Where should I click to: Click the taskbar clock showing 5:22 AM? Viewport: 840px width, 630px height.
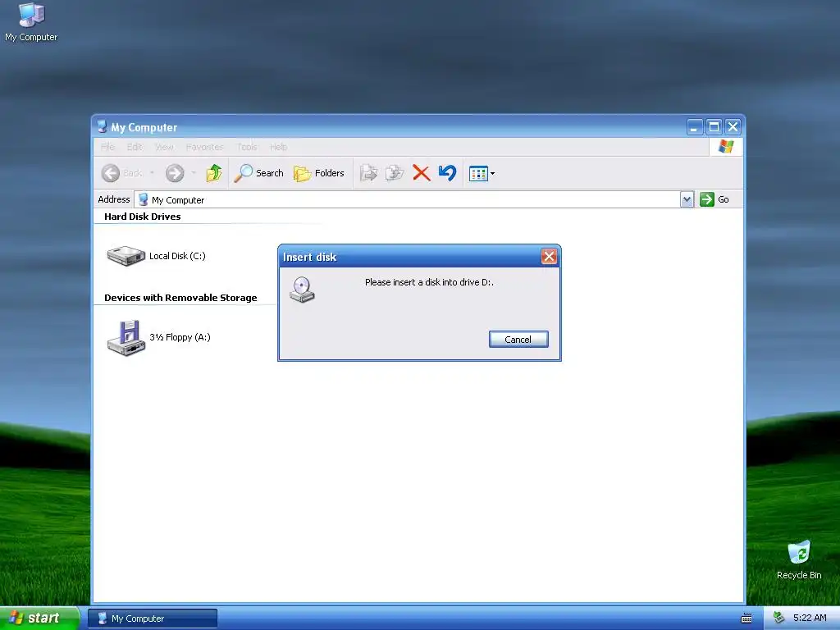click(x=810, y=618)
